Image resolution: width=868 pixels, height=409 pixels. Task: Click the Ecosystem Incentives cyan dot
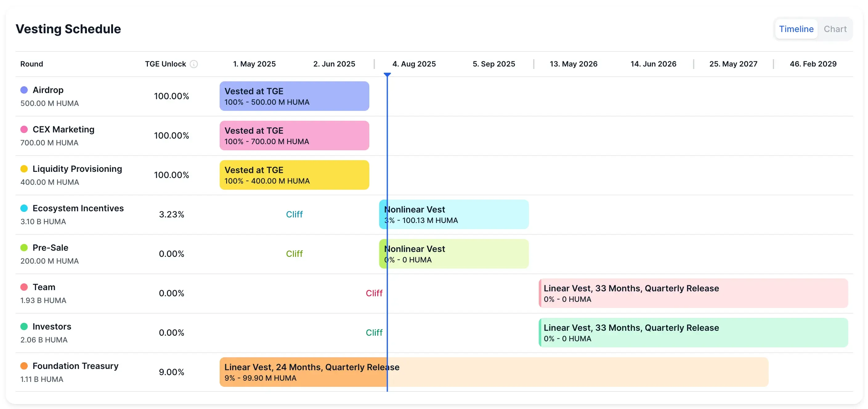(24, 208)
